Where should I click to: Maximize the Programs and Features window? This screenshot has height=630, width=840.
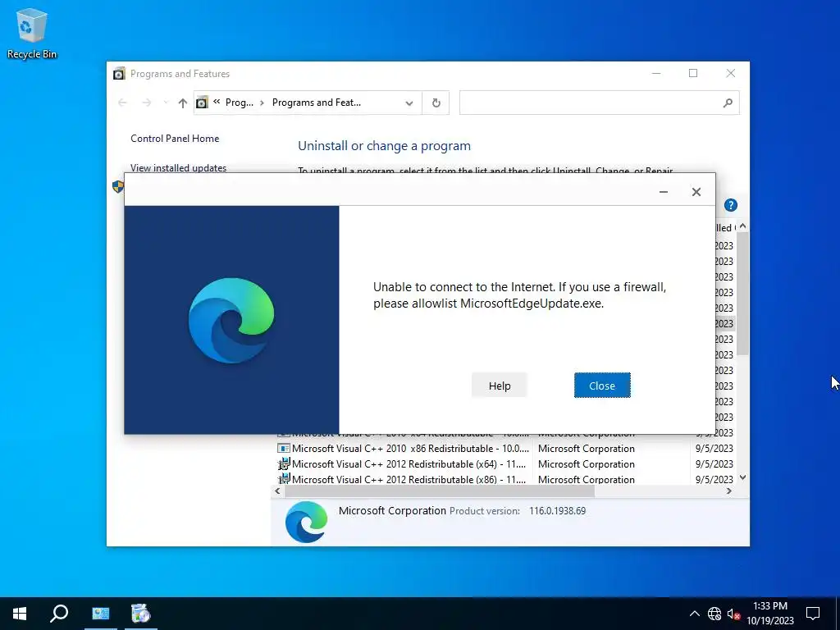[x=693, y=73]
